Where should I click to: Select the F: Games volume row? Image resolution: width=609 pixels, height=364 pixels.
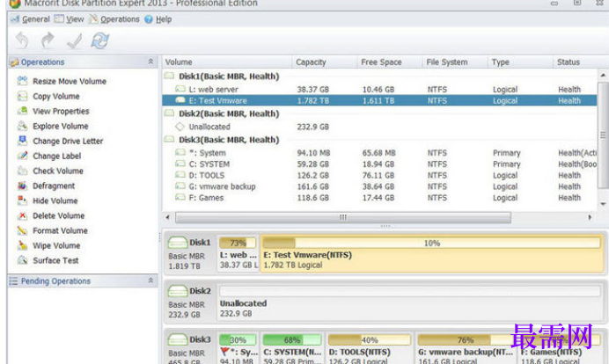(x=379, y=198)
